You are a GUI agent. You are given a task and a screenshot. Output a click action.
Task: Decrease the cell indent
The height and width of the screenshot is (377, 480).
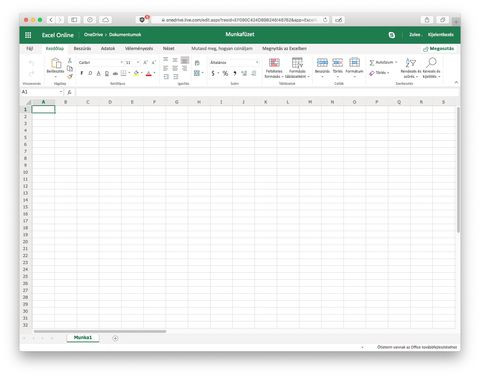click(x=166, y=77)
